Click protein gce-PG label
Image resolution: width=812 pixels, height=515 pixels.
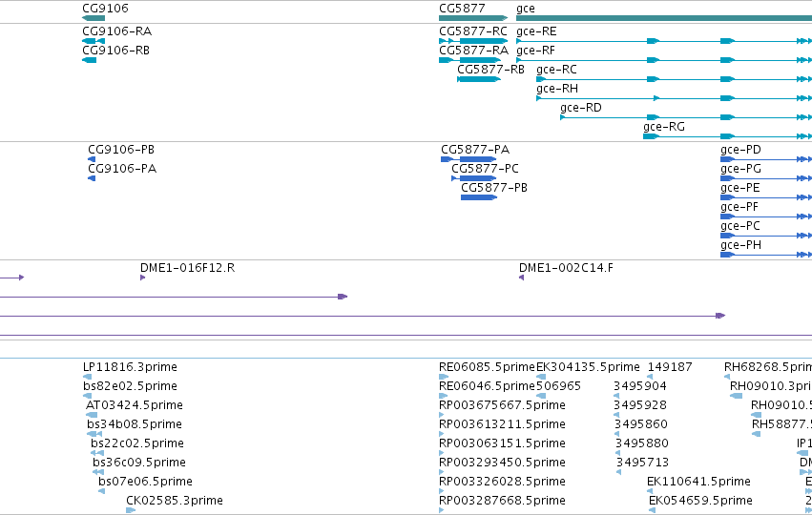740,169
